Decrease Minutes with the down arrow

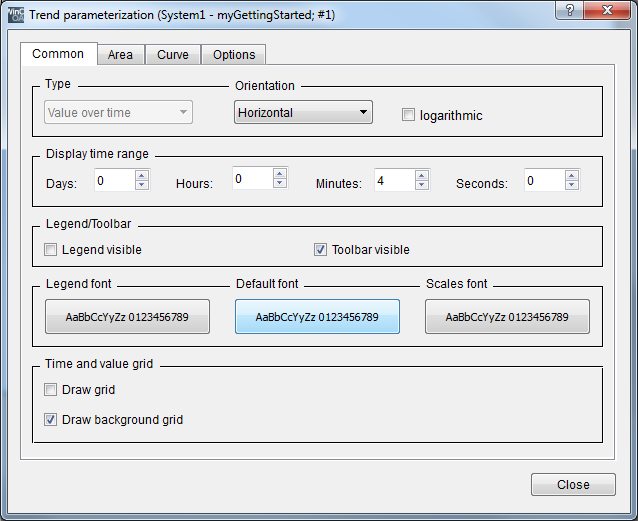click(422, 185)
